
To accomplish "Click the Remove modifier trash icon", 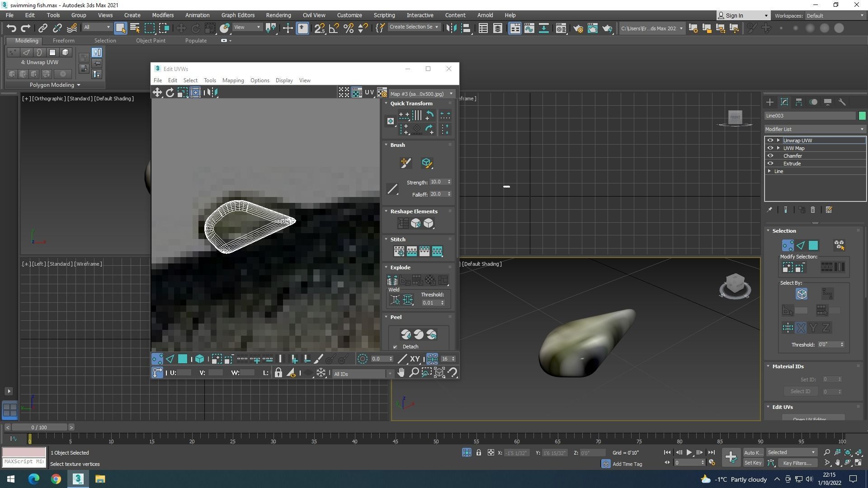I will pos(812,210).
